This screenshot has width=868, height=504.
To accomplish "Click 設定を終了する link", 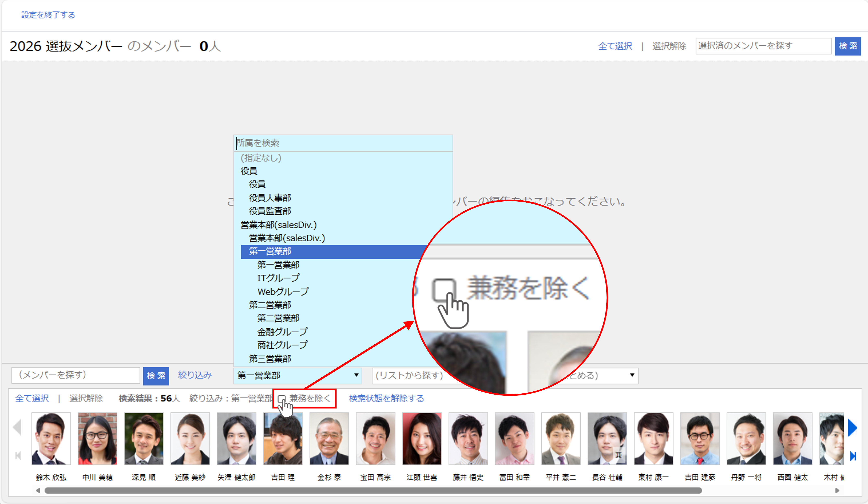I will [x=48, y=15].
